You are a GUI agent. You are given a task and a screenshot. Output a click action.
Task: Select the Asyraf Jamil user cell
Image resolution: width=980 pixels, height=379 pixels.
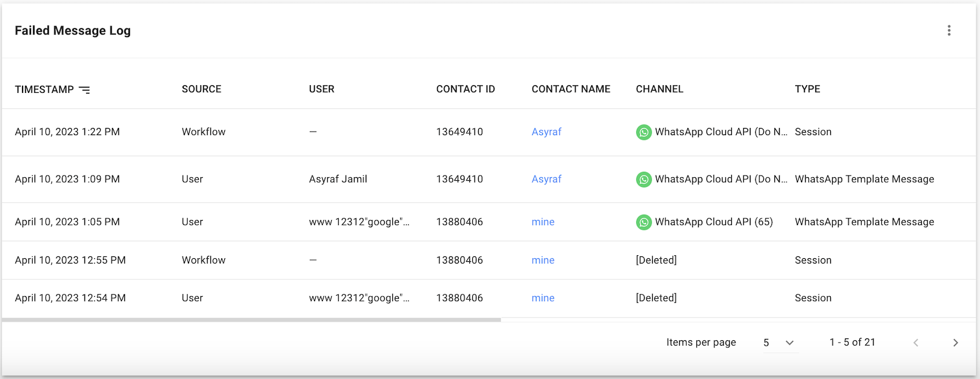coord(338,179)
